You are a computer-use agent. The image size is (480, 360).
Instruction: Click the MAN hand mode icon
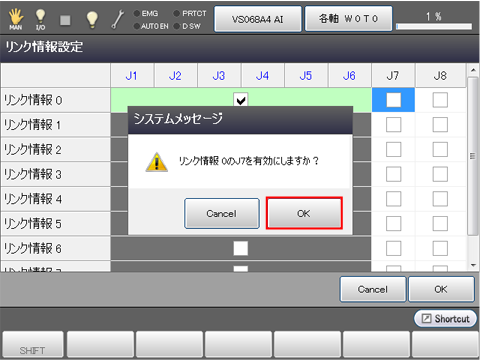[x=16, y=19]
